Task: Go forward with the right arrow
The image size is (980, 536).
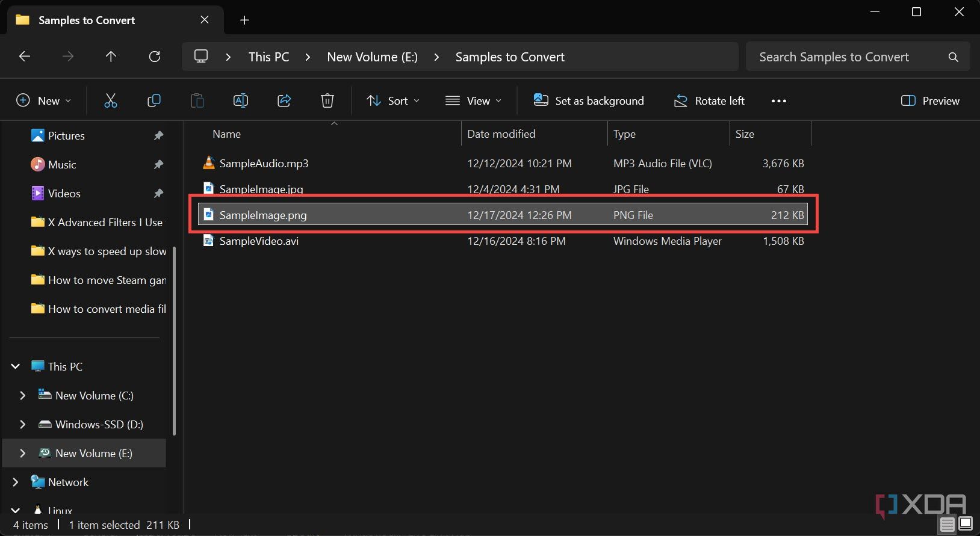Action: pyautogui.click(x=68, y=57)
